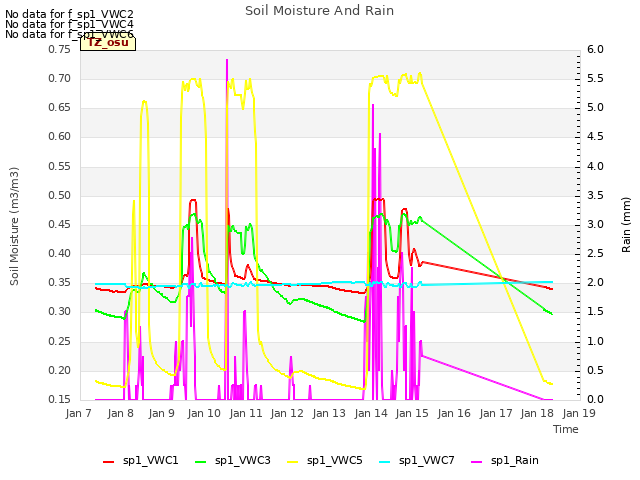Click the 0.75 soil moisture tick label
This screenshot has height=480, width=640.
(x=60, y=50)
